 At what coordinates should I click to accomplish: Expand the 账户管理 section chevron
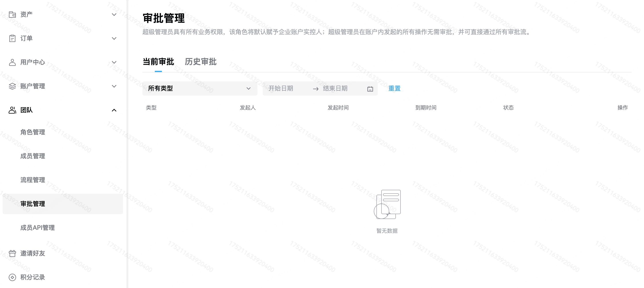point(114,86)
